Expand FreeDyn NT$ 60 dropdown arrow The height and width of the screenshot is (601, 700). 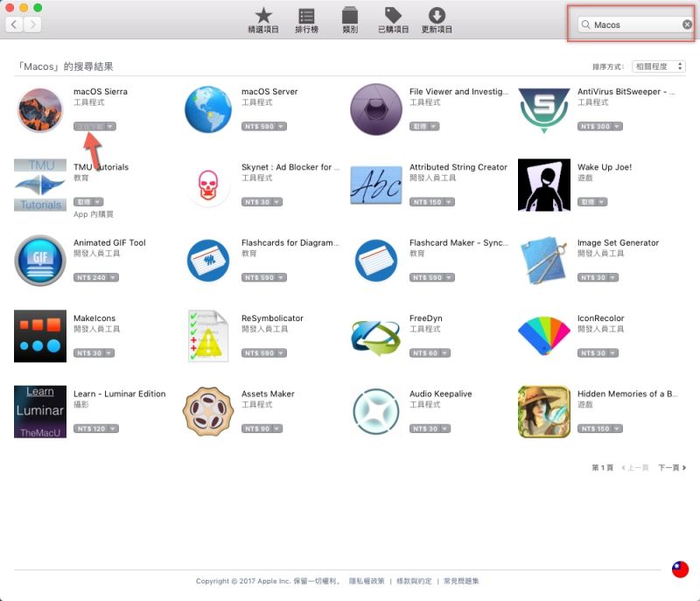(x=445, y=353)
